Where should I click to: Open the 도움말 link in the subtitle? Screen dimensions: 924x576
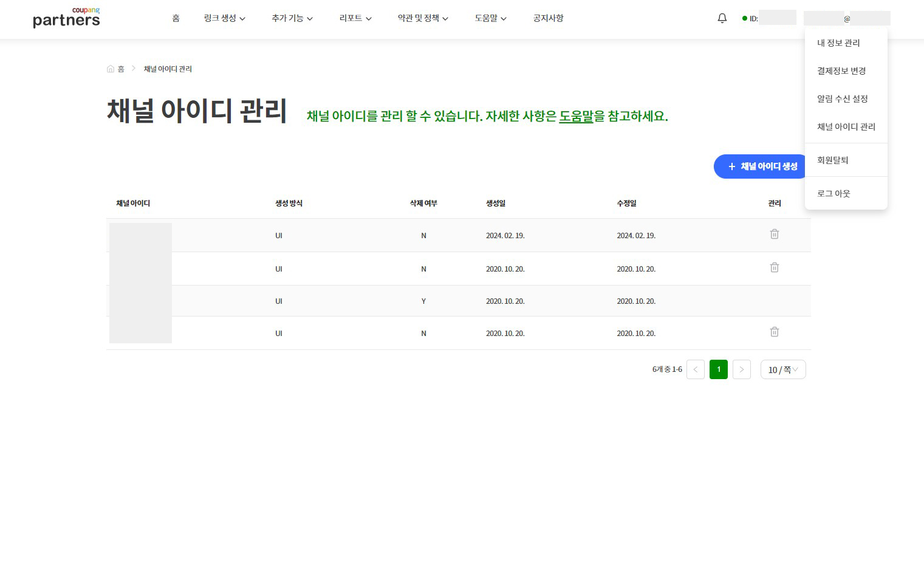click(x=576, y=116)
